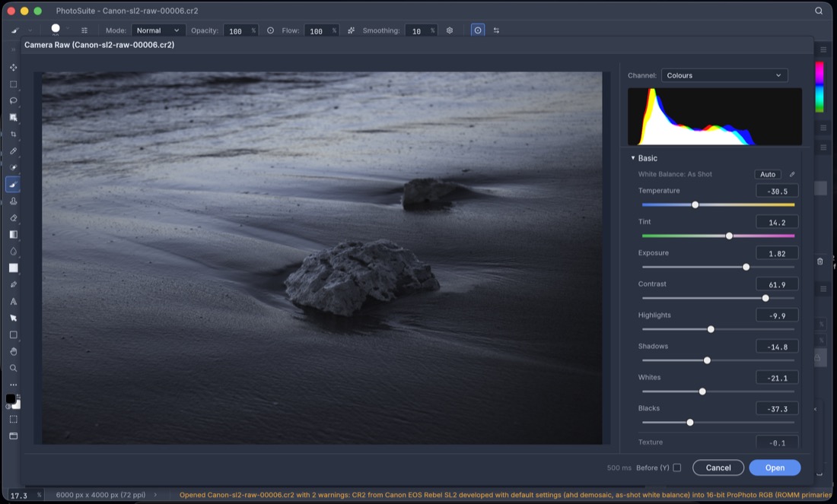The height and width of the screenshot is (504, 837).
Task: Click the search magnifier in title bar
Action: (x=818, y=11)
